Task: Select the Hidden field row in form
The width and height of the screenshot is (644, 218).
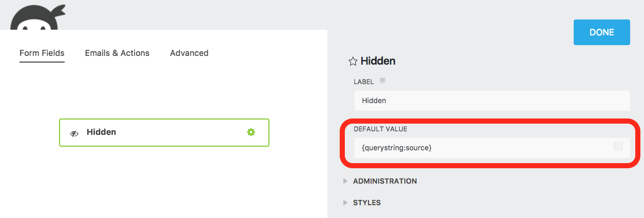Action: [164, 132]
